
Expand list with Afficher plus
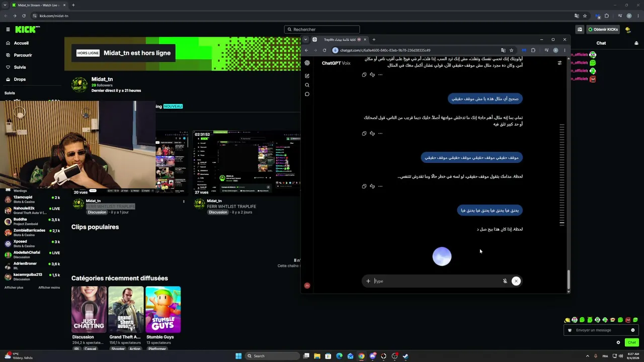pyautogui.click(x=14, y=288)
